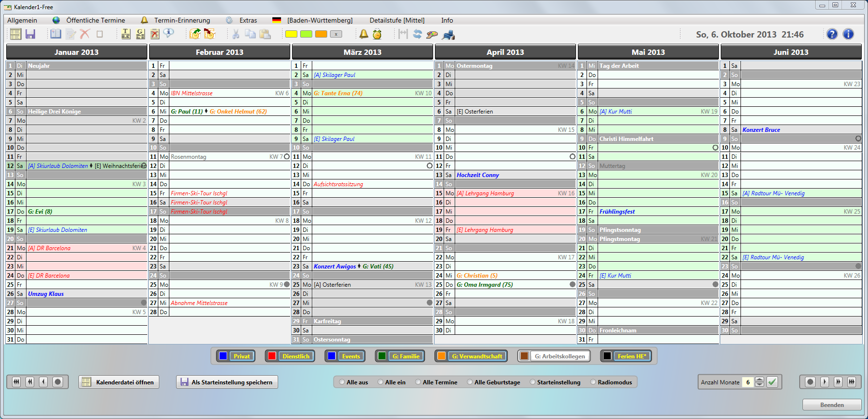Pick the orange highlight color swatch
Image resolution: width=868 pixels, height=419 pixels.
click(x=321, y=34)
